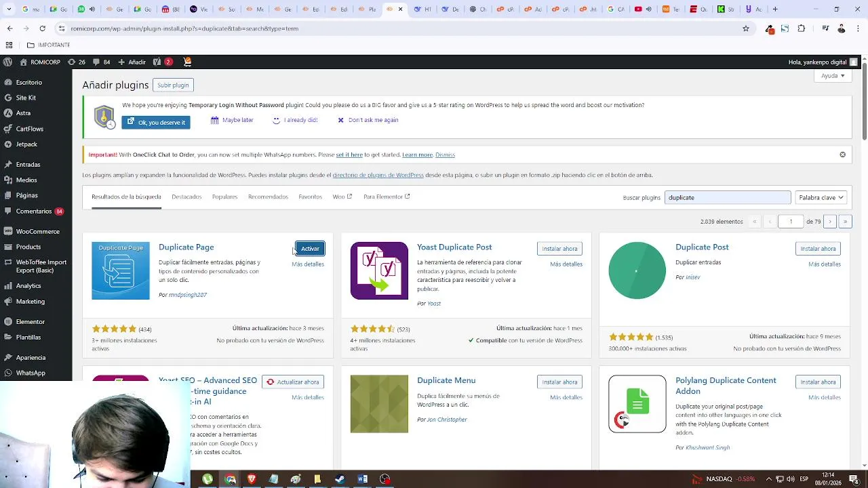Install Yoast Duplicate Post now

click(x=559, y=249)
